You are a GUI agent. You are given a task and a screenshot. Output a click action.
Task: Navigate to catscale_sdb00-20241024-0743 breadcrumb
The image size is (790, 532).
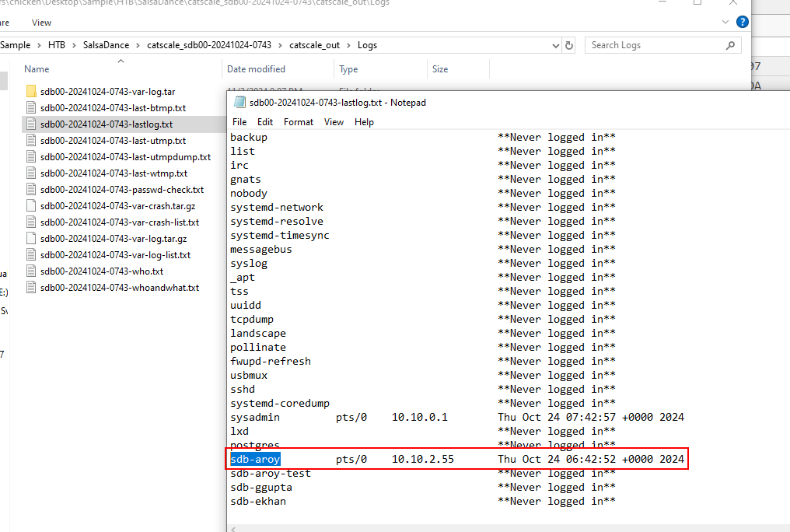click(x=209, y=45)
